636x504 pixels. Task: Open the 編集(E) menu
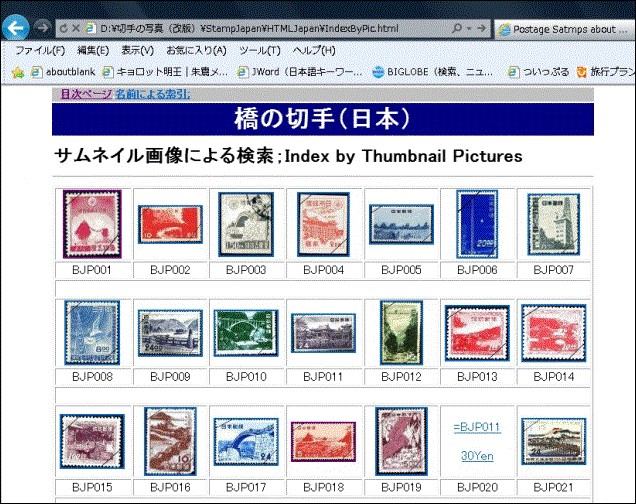pos(93,50)
